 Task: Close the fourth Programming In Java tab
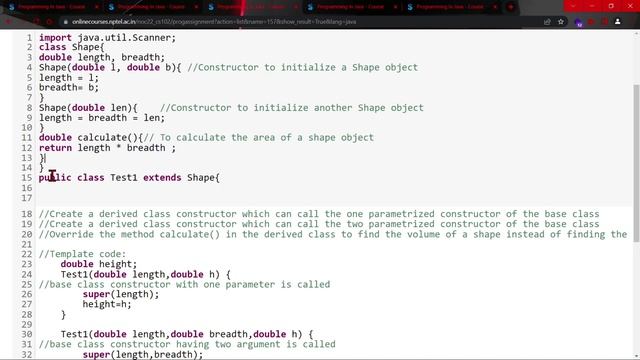pyautogui.click(x=395, y=7)
